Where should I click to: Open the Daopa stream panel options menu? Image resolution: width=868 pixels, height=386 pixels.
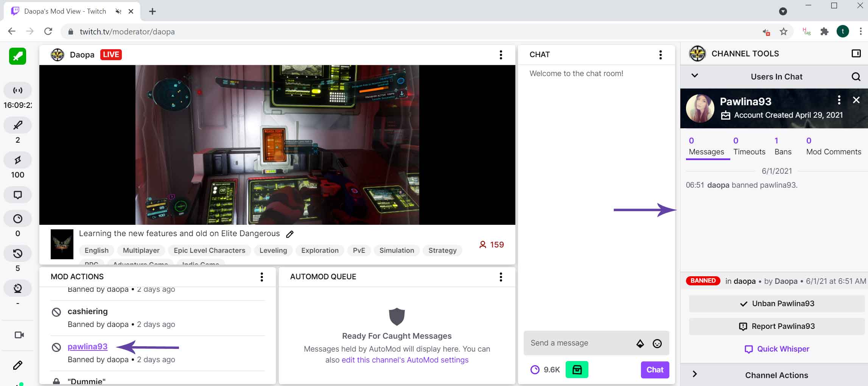tap(501, 55)
